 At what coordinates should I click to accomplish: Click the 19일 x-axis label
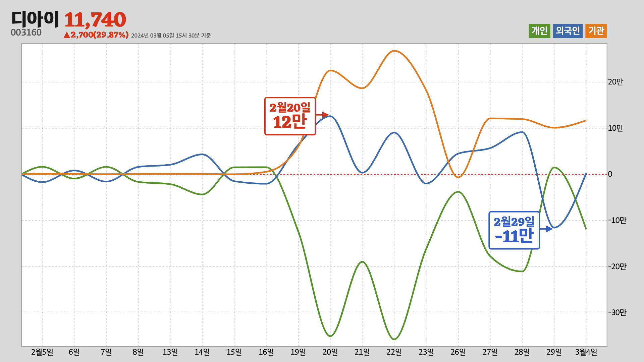pyautogui.click(x=298, y=352)
